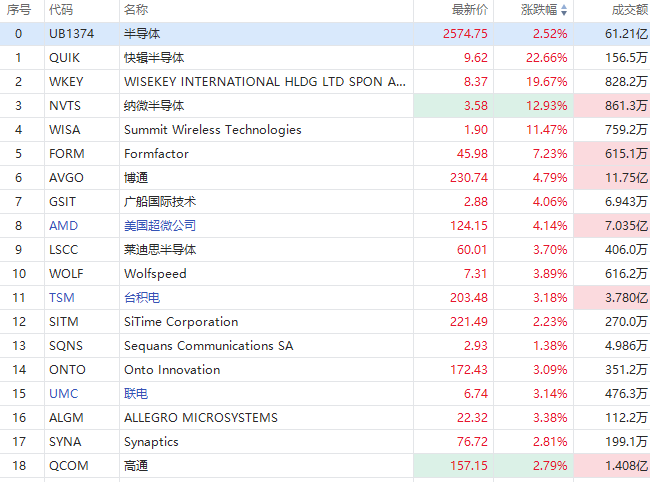Select the QUIK 快辑半导体 row

click(325, 58)
